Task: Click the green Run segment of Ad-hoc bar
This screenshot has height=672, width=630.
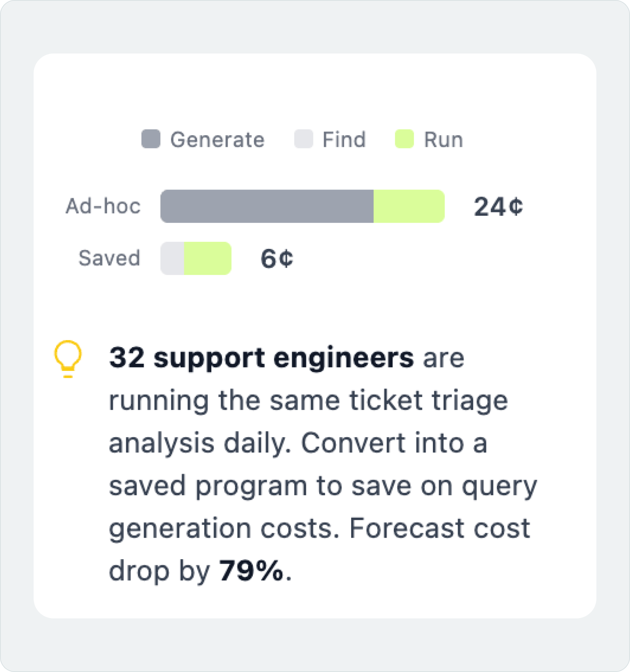Action: click(409, 206)
